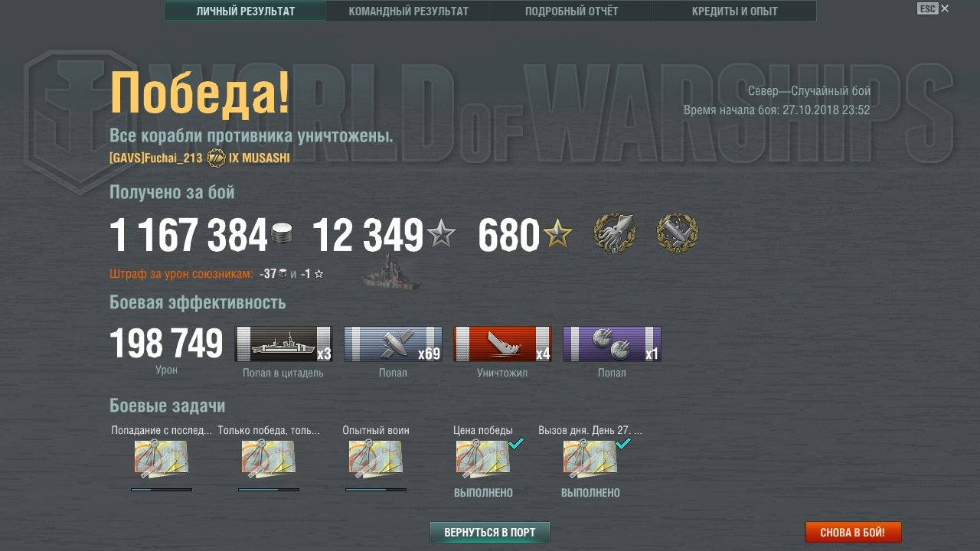Select the purple secondary hits ribbon x1
Screen dimensions: 980x551
click(612, 344)
